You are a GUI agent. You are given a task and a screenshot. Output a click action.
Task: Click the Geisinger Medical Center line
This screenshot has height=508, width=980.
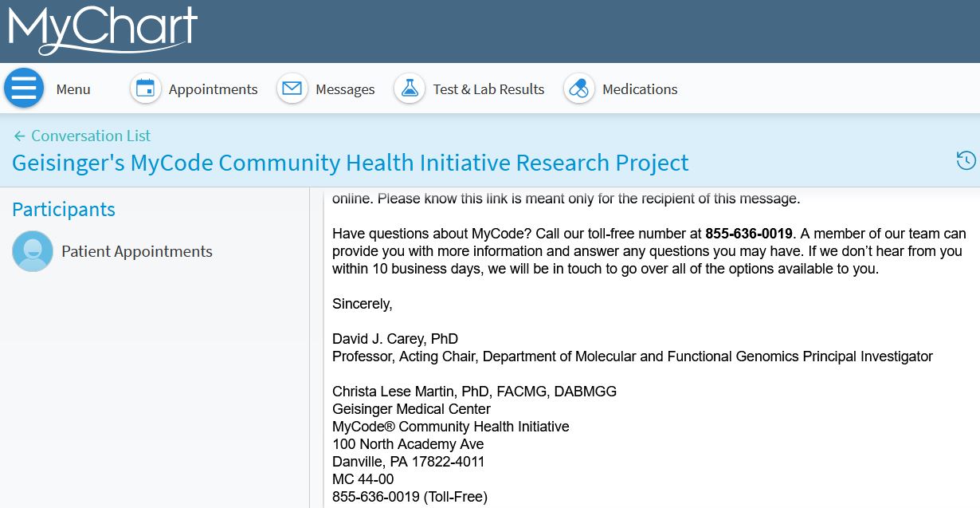tap(411, 409)
